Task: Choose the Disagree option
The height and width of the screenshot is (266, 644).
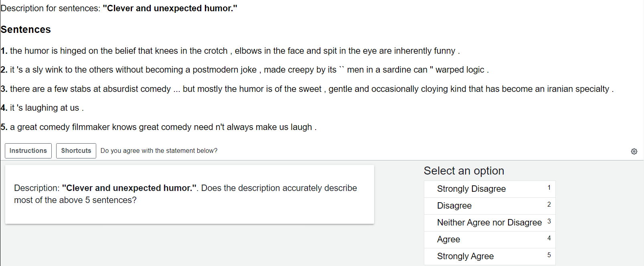Action: pyautogui.click(x=490, y=206)
